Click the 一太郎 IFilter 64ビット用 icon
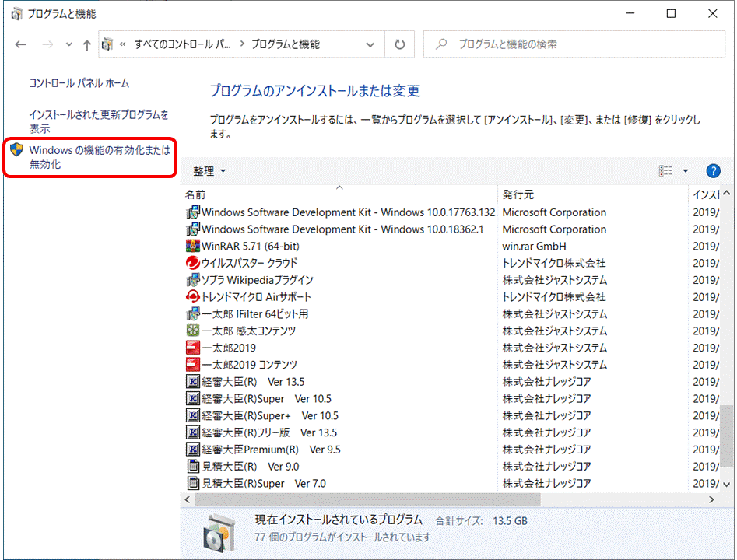This screenshot has height=560, width=737. pyautogui.click(x=193, y=313)
